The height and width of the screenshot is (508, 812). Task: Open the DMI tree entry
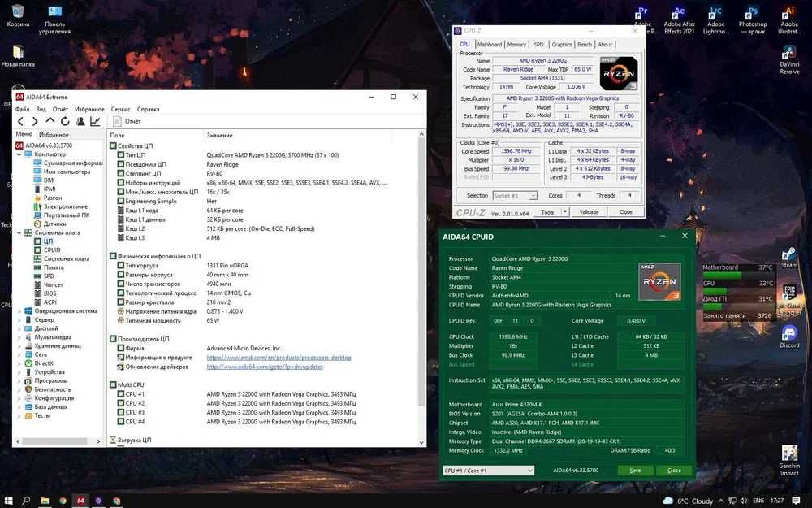45,180
